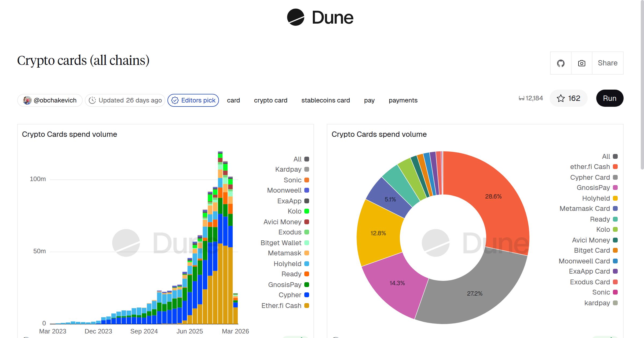The width and height of the screenshot is (644, 338).
Task: Star the dashboard via the star icon
Action: point(561,98)
